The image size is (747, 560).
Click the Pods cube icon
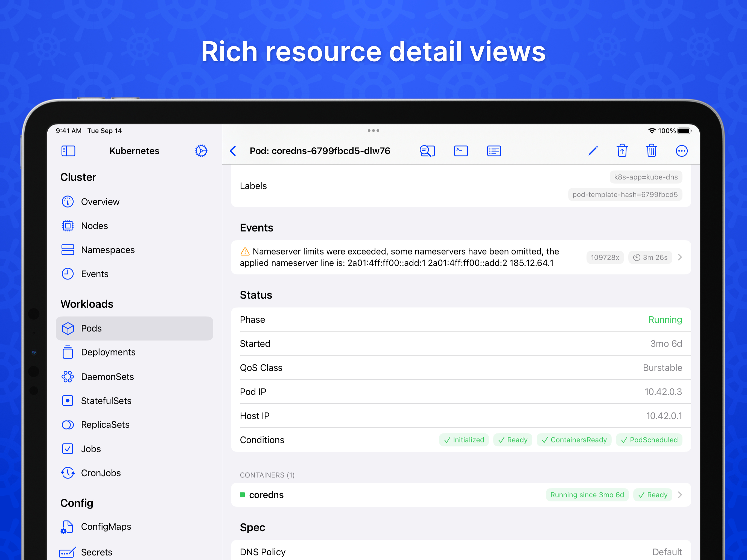[68, 328]
